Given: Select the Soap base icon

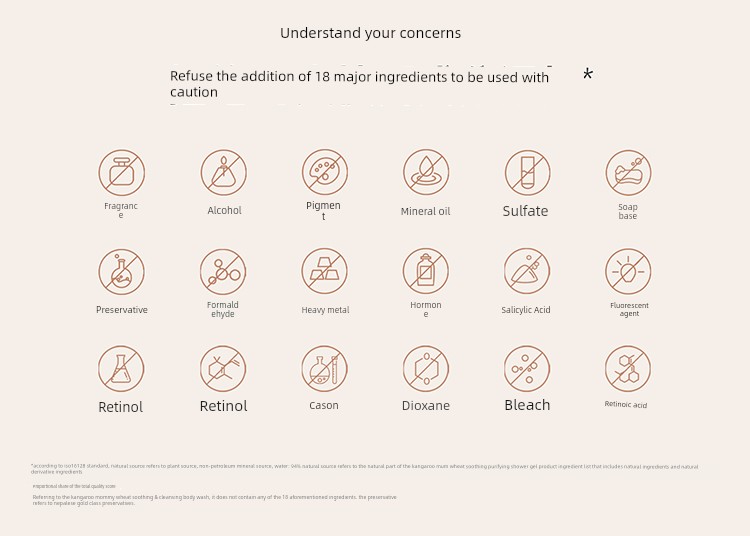Looking at the screenshot, I should (x=628, y=173).
